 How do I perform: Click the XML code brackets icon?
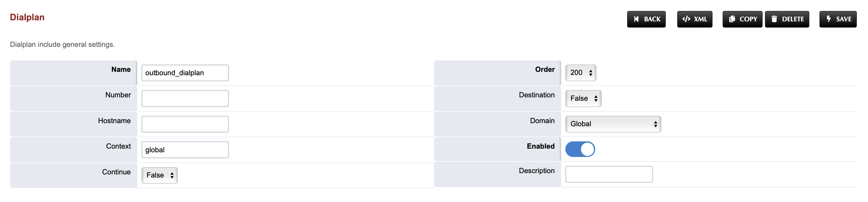(686, 19)
